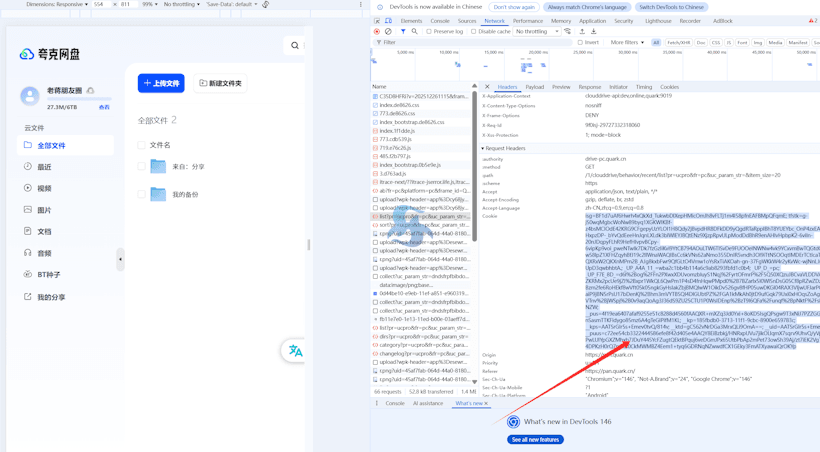Switch to the Console tab
This screenshot has height=452, width=820.
(x=439, y=21)
